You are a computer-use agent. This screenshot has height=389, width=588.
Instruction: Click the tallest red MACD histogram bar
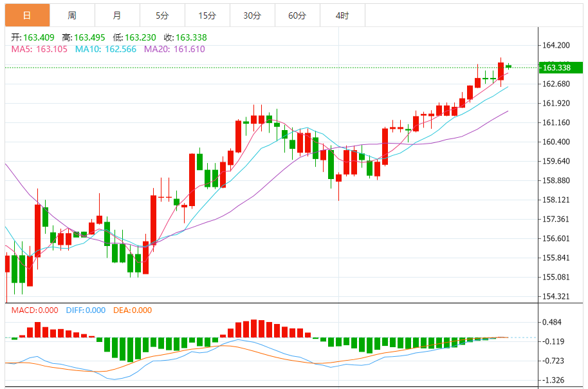pyautogui.click(x=254, y=328)
